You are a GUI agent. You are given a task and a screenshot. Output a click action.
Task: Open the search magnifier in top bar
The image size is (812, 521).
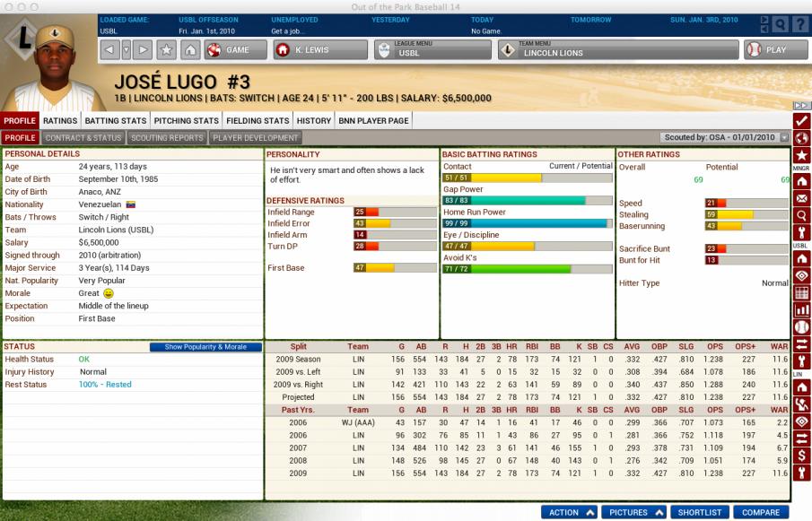[781, 24]
